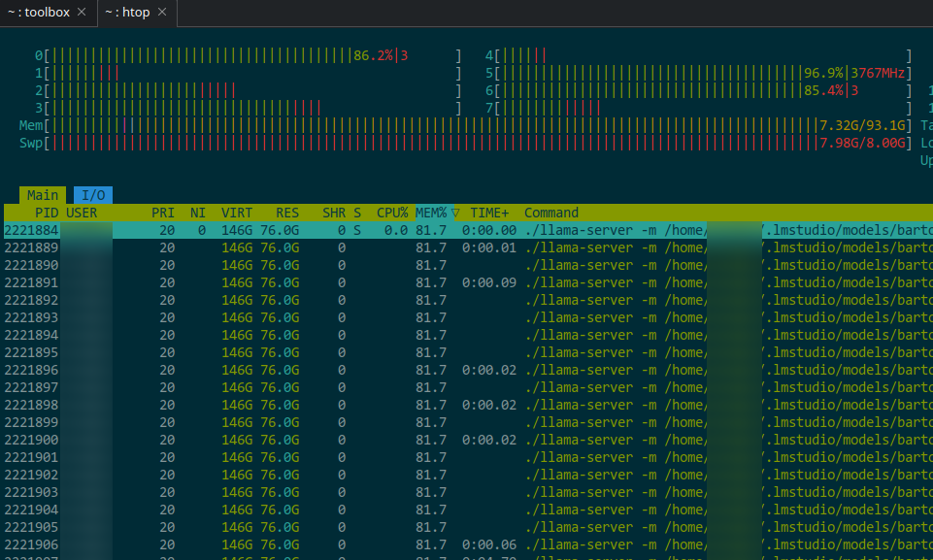Sort by the Command column header
The width and height of the screenshot is (933, 560).
[551, 214]
